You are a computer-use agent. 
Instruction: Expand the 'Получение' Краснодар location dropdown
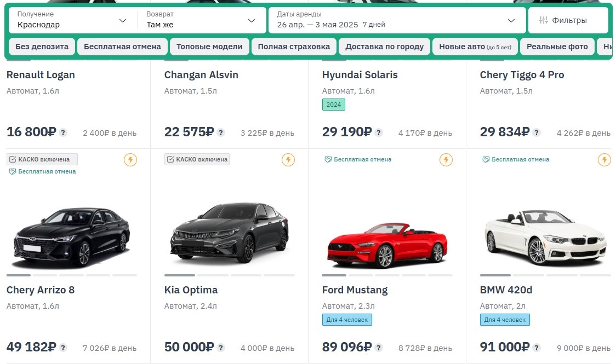click(x=72, y=20)
